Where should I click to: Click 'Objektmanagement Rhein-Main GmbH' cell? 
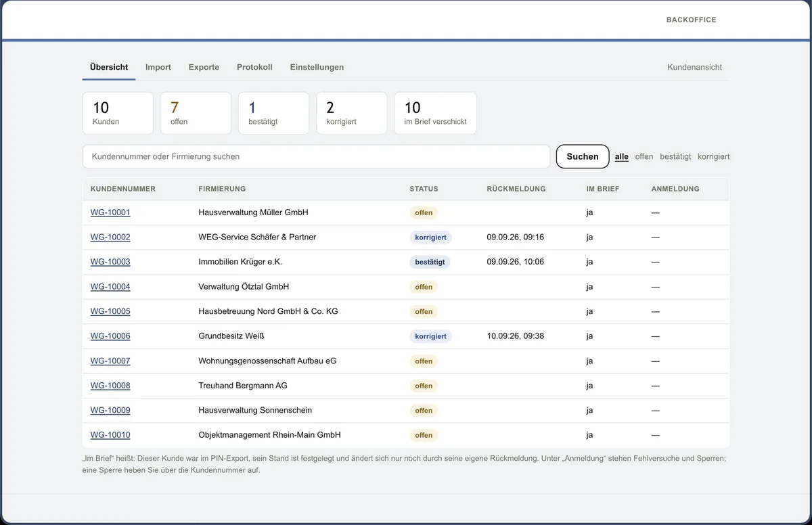point(269,435)
